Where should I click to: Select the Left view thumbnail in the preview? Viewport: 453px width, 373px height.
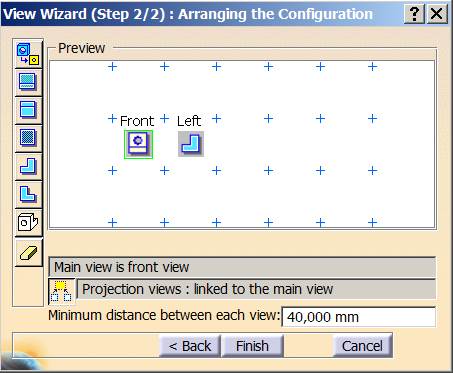(x=191, y=144)
